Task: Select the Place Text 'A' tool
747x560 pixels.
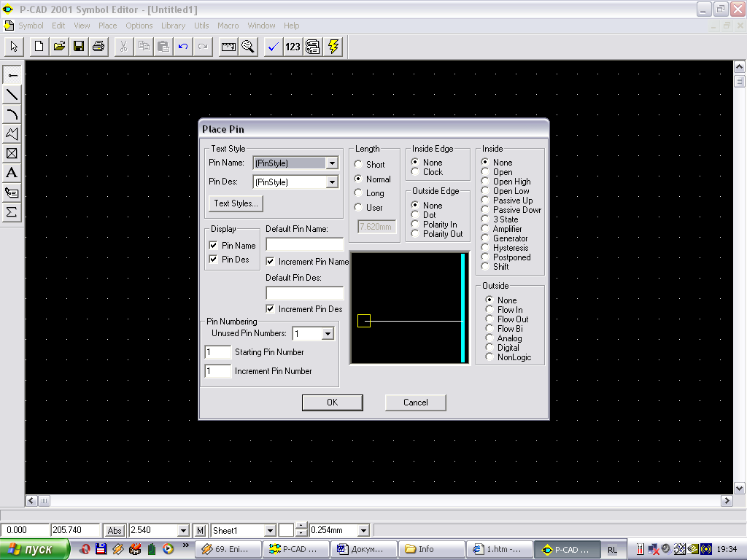Action: pos(12,172)
